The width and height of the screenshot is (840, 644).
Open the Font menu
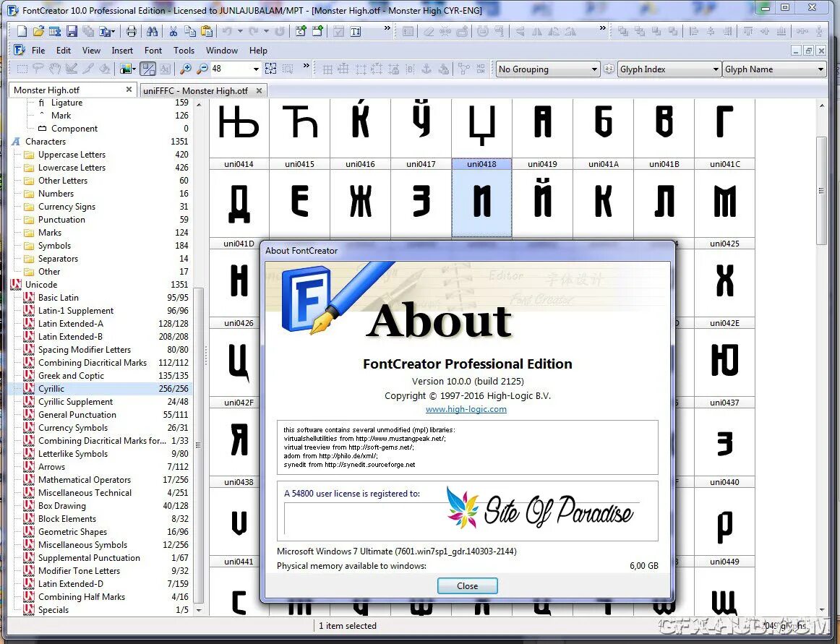[x=153, y=51]
